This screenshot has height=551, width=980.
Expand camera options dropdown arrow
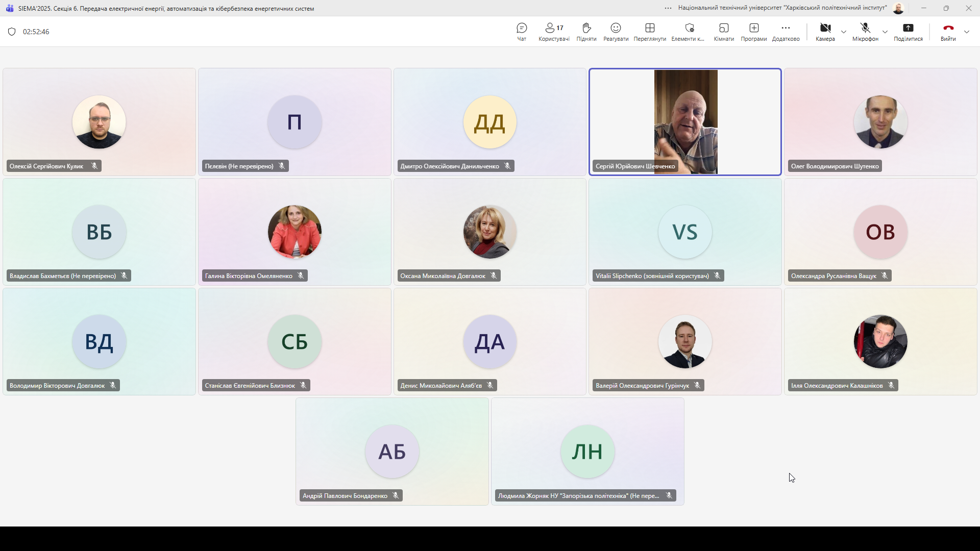(844, 32)
